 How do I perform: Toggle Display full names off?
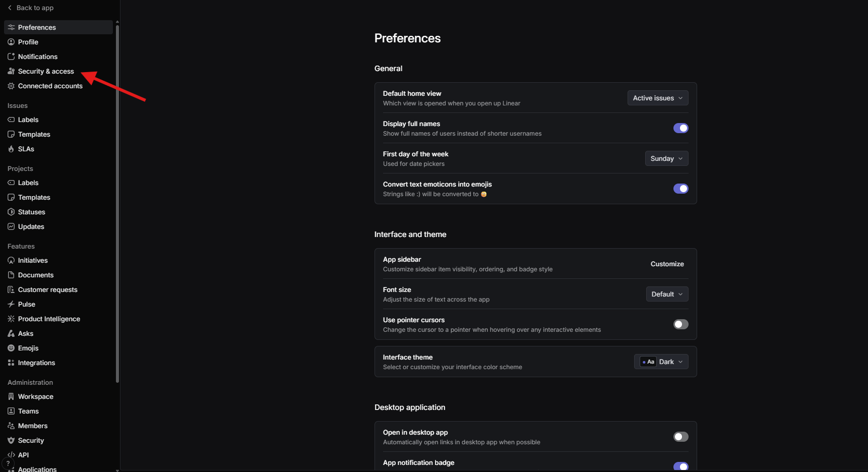point(681,128)
